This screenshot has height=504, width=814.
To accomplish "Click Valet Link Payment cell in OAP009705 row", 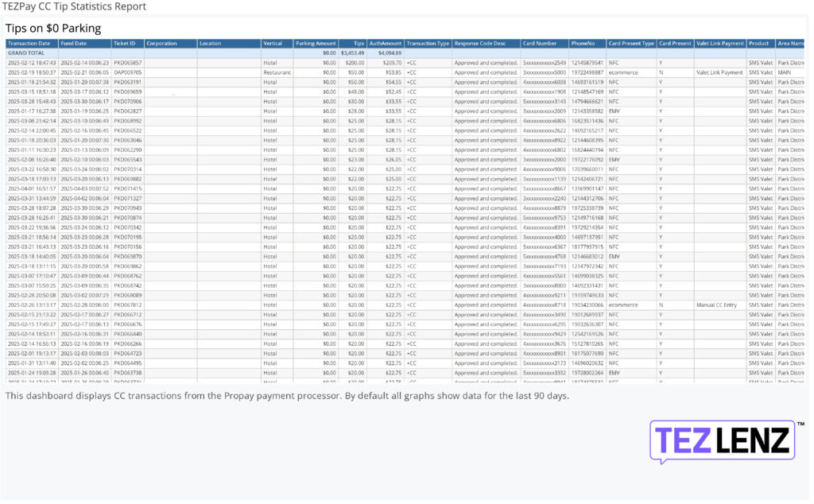I will 719,72.
